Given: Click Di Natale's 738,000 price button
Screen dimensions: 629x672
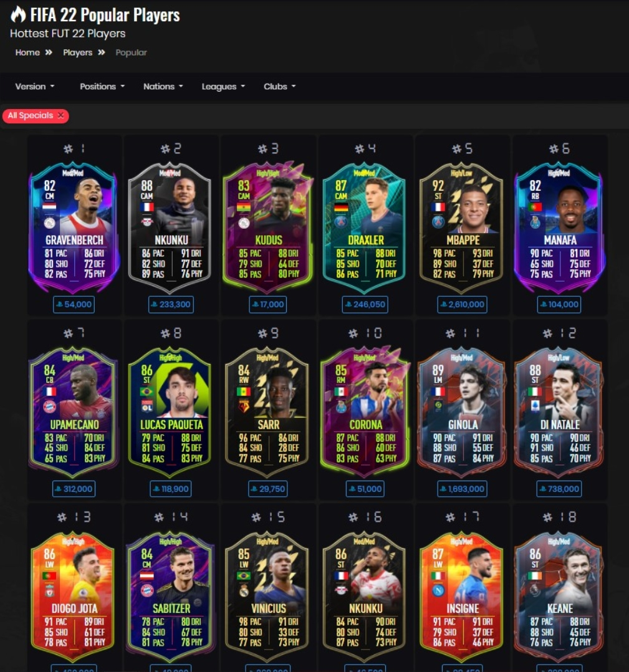Looking at the screenshot, I should pyautogui.click(x=559, y=489).
